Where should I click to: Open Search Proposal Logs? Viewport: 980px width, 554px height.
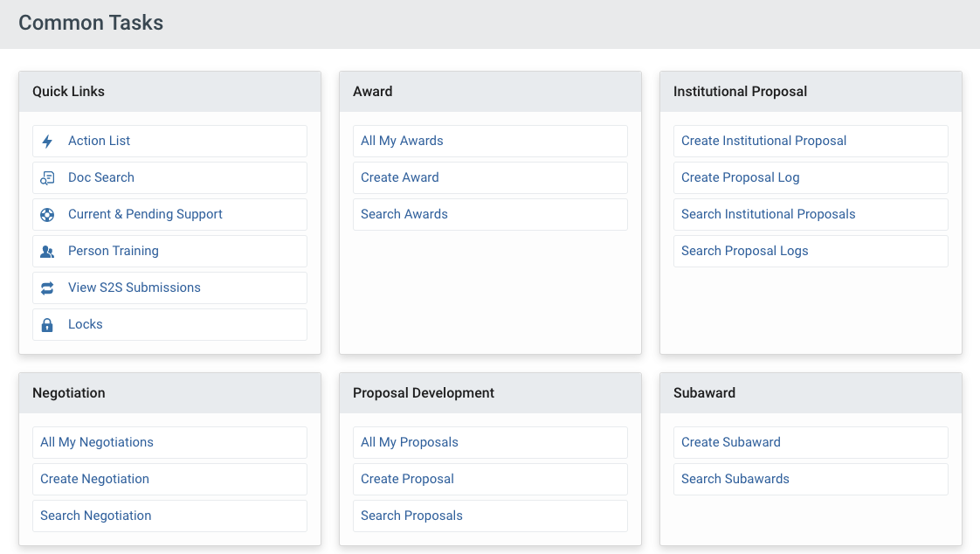pyautogui.click(x=744, y=251)
